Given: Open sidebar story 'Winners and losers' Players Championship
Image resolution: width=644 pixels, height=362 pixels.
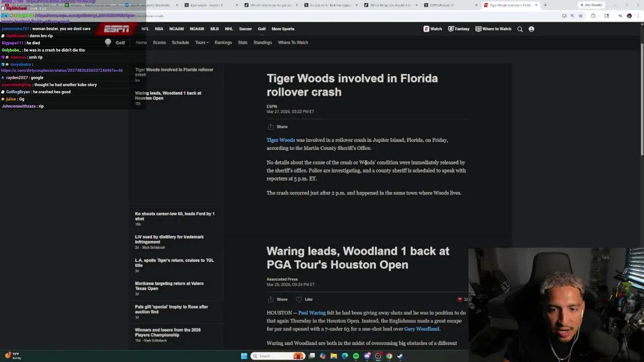Looking at the screenshot, I should tap(168, 332).
